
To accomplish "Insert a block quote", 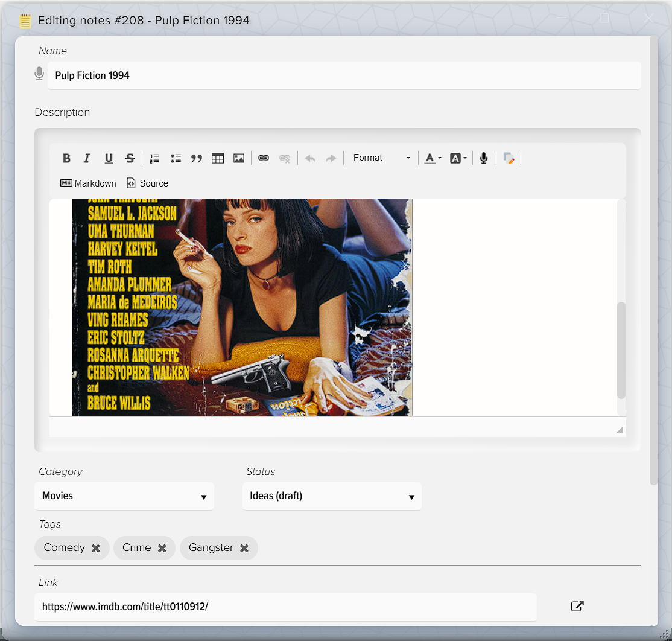I will [x=197, y=158].
